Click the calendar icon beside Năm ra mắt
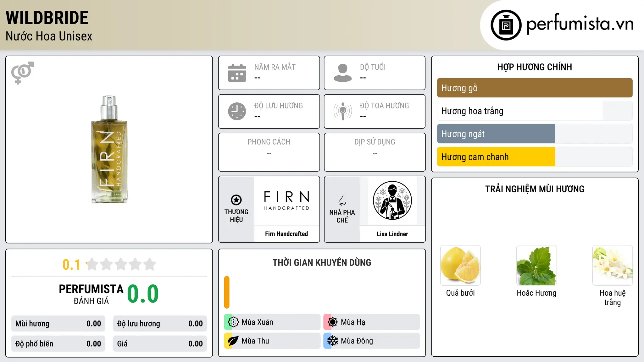Image resolution: width=644 pixels, height=362 pixels. (x=237, y=73)
